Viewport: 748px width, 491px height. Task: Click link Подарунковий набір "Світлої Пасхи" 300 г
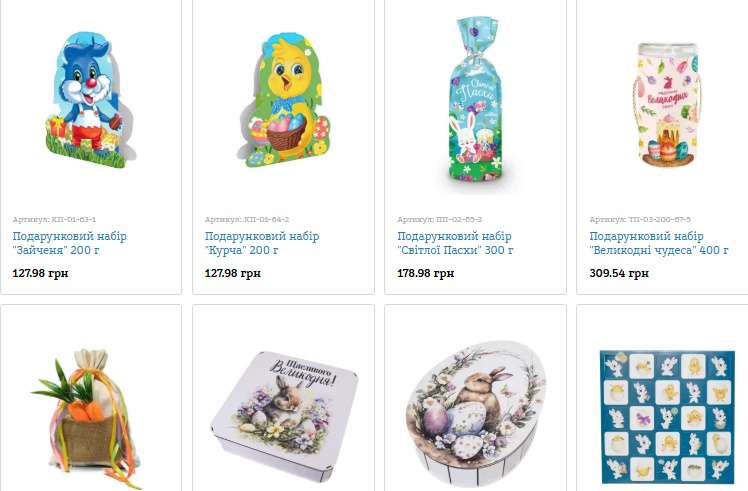click(x=455, y=243)
